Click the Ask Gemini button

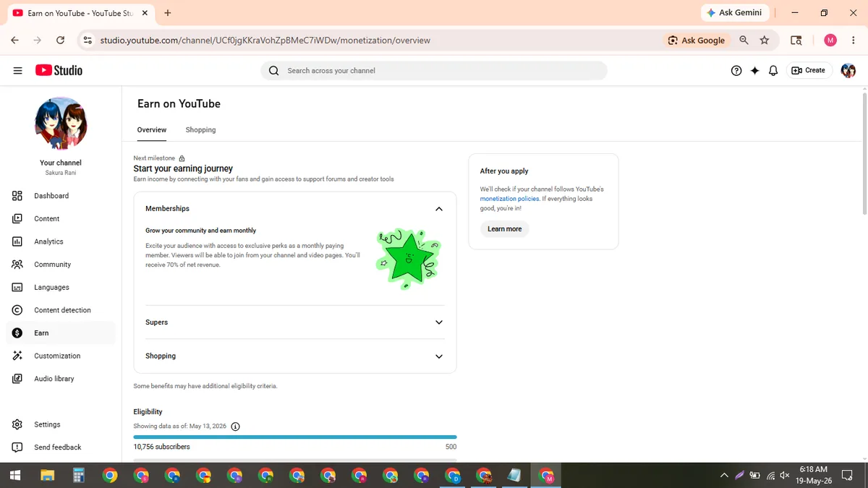point(734,13)
